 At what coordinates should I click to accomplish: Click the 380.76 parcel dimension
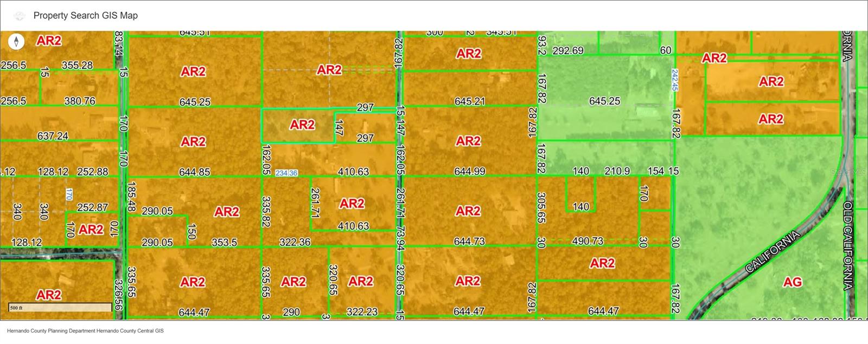pyautogui.click(x=80, y=101)
